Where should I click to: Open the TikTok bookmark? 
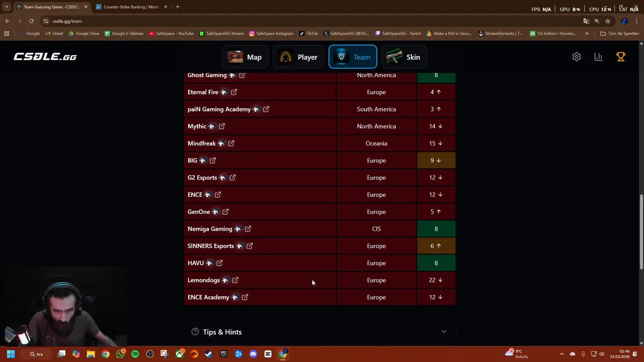click(308, 34)
